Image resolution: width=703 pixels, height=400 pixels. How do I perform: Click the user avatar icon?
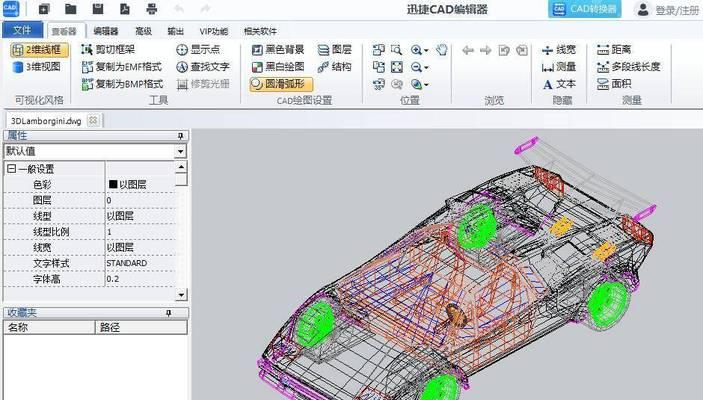point(643,9)
